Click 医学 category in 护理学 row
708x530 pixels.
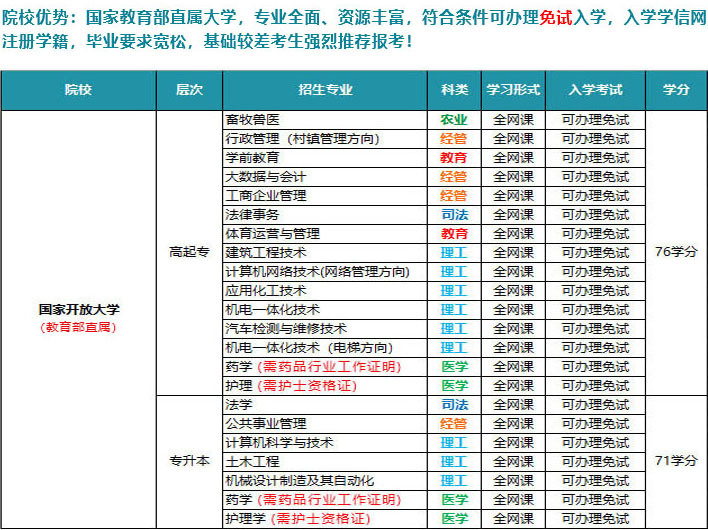454,519
